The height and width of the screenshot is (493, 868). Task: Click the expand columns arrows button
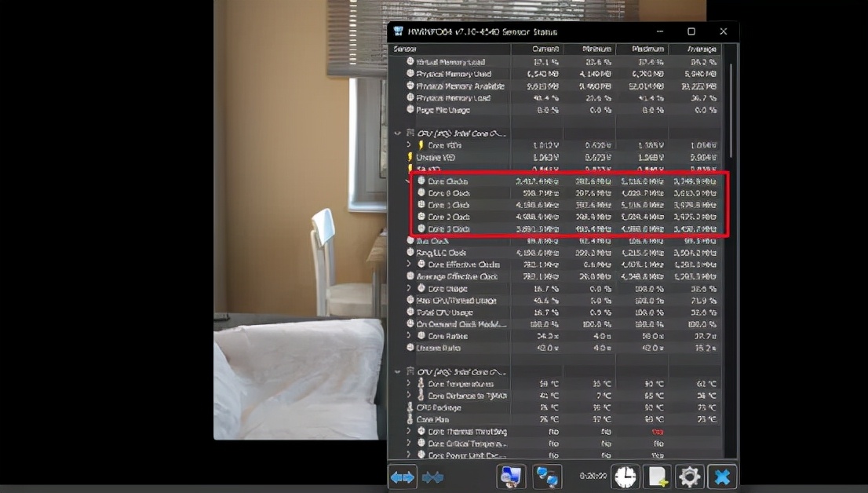(403, 477)
